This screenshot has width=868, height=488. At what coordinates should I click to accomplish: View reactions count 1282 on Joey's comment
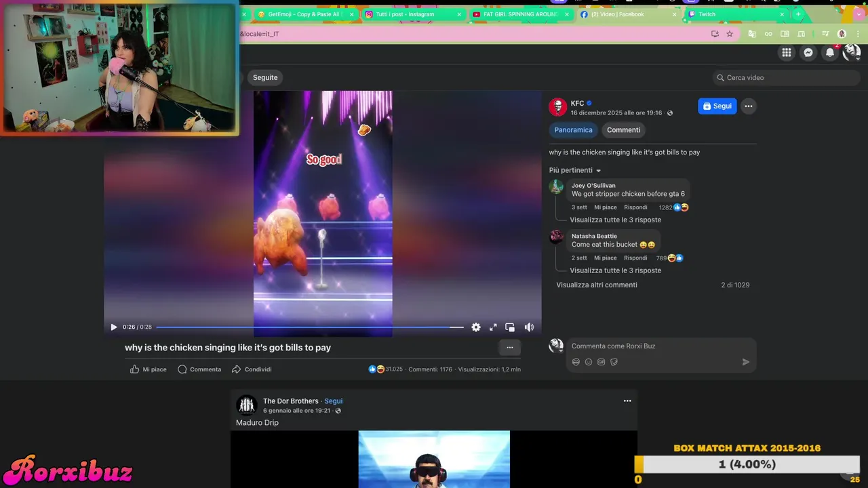pos(673,207)
